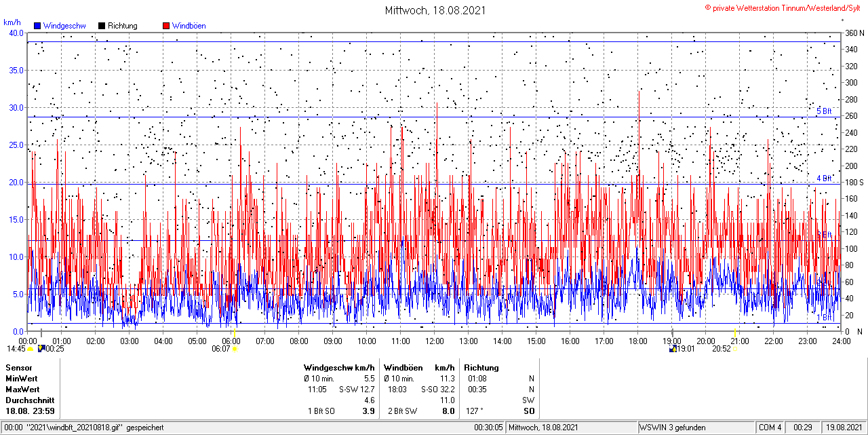Click the MaxWert row label
Image resolution: width=868 pixels, height=435 pixels.
point(23,390)
